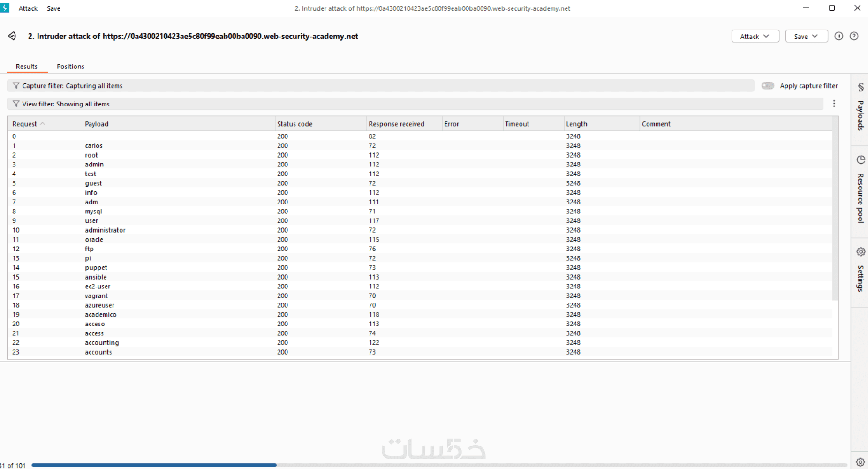Click the response time value 117
Image resolution: width=868 pixels, height=469 pixels.
tap(374, 221)
